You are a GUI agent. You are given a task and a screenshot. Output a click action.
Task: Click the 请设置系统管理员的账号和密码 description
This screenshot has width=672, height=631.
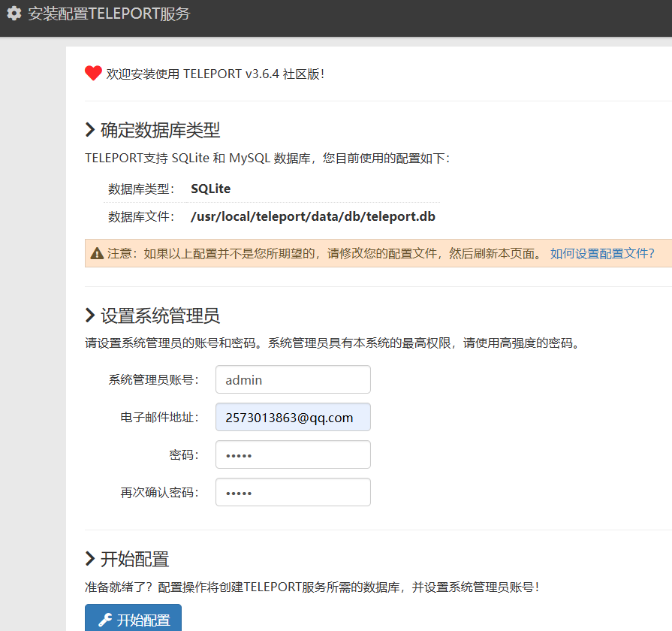coord(333,343)
